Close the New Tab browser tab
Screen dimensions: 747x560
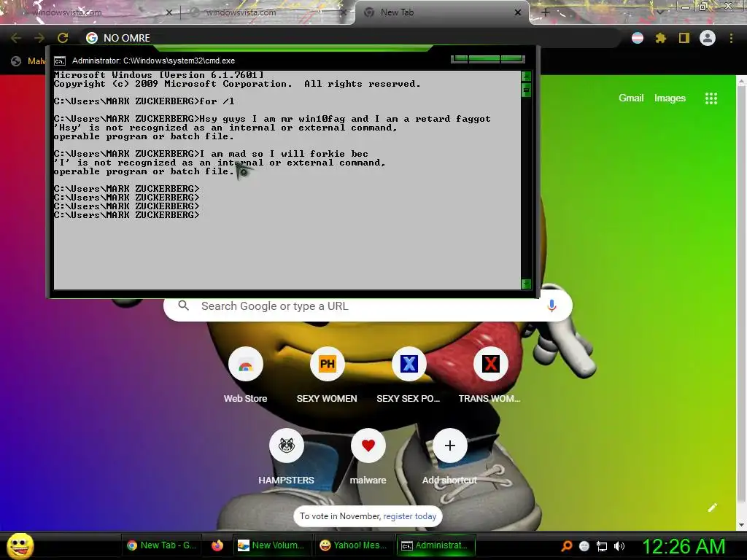[518, 12]
